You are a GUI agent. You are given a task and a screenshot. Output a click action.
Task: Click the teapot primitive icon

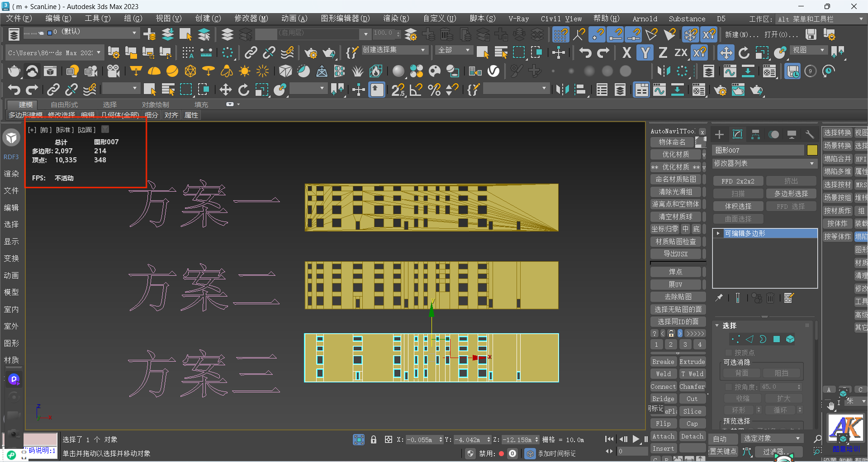14,71
